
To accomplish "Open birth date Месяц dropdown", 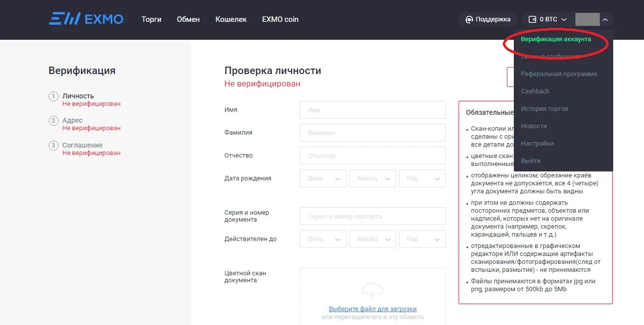I will 373,178.
